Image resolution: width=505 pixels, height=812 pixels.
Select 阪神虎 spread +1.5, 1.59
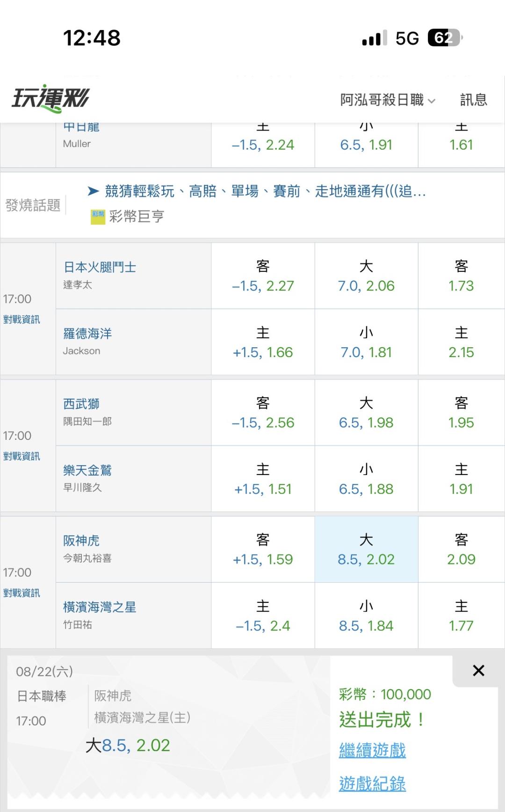(263, 549)
